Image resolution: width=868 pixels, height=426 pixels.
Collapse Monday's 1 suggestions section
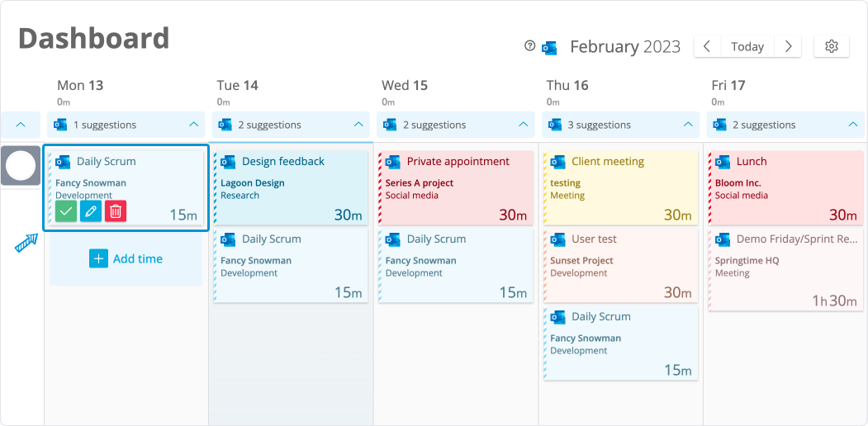[193, 125]
